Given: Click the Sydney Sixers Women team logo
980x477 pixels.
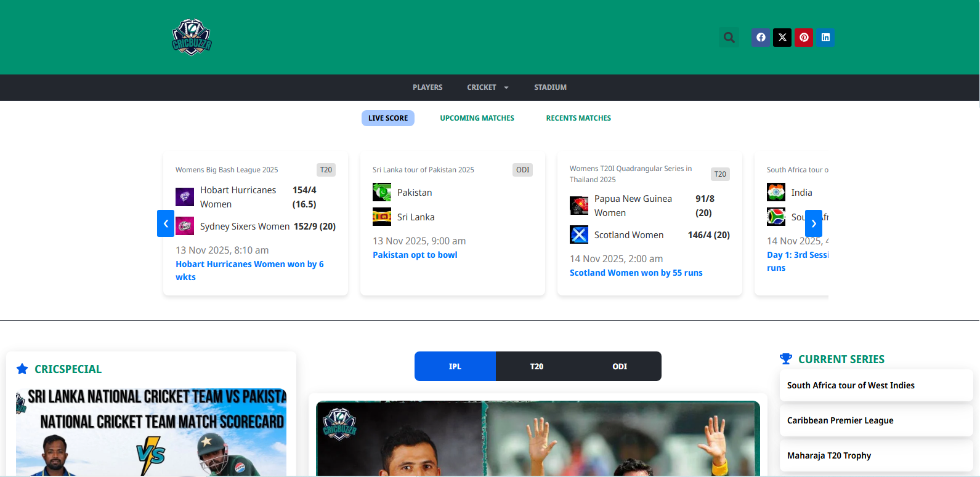Looking at the screenshot, I should tap(185, 226).
